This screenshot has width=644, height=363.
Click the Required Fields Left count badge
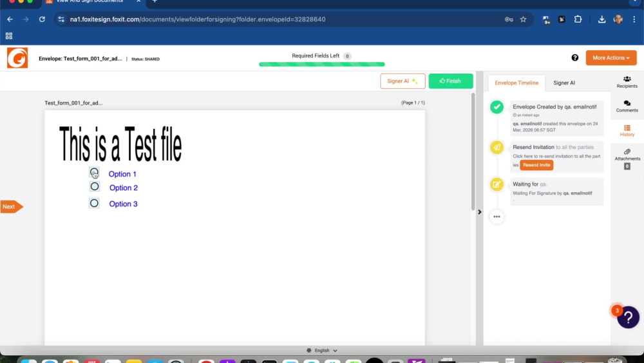click(347, 56)
